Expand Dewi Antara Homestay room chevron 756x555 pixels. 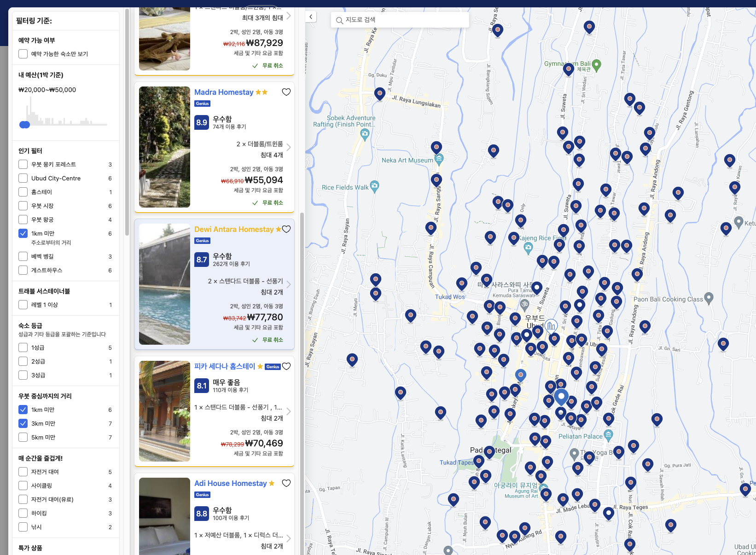click(289, 284)
